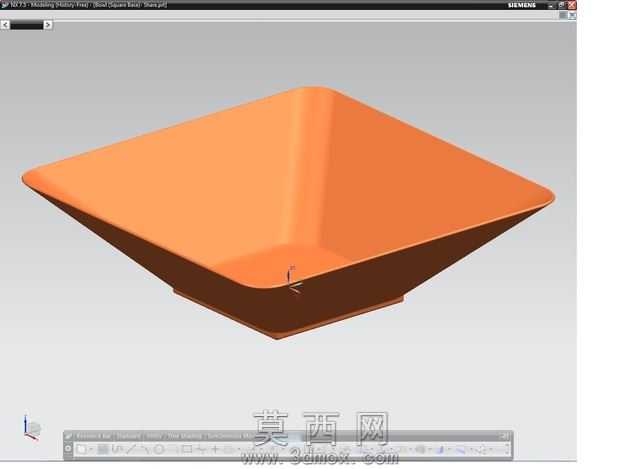The width and height of the screenshot is (639, 469).
Task: Restore down the NX window
Action: (x=562, y=5)
